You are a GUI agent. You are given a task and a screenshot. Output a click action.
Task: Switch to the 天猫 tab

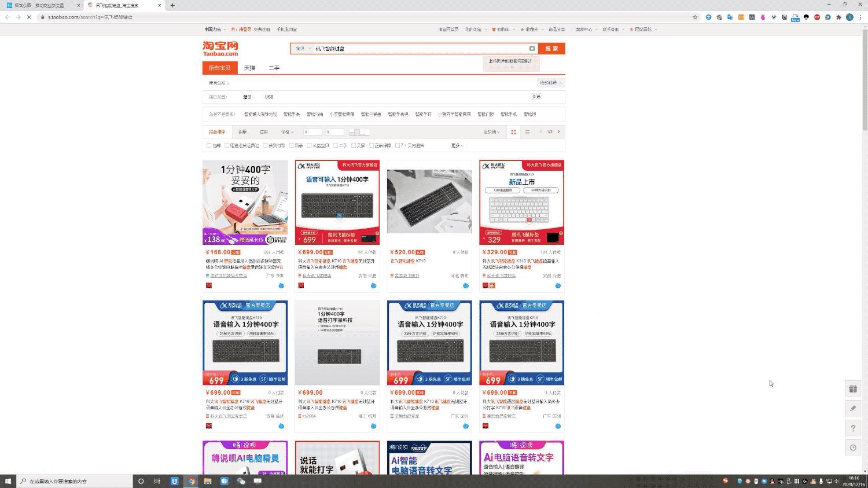click(249, 68)
